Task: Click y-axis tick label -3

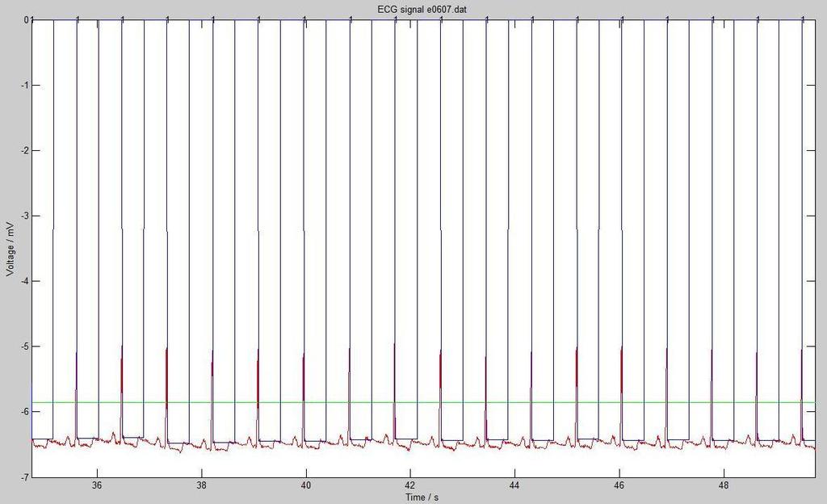Action: point(24,216)
